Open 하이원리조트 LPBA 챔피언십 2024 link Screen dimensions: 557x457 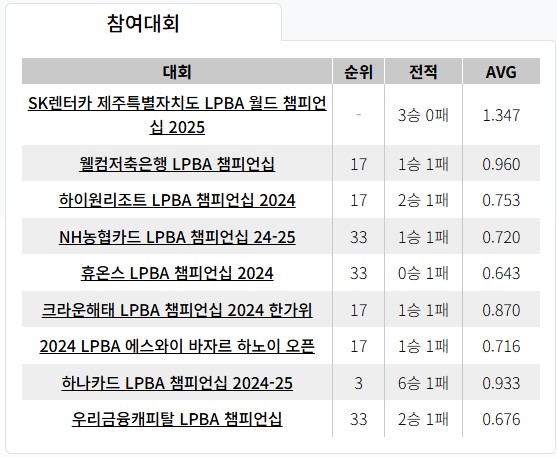[x=177, y=200]
